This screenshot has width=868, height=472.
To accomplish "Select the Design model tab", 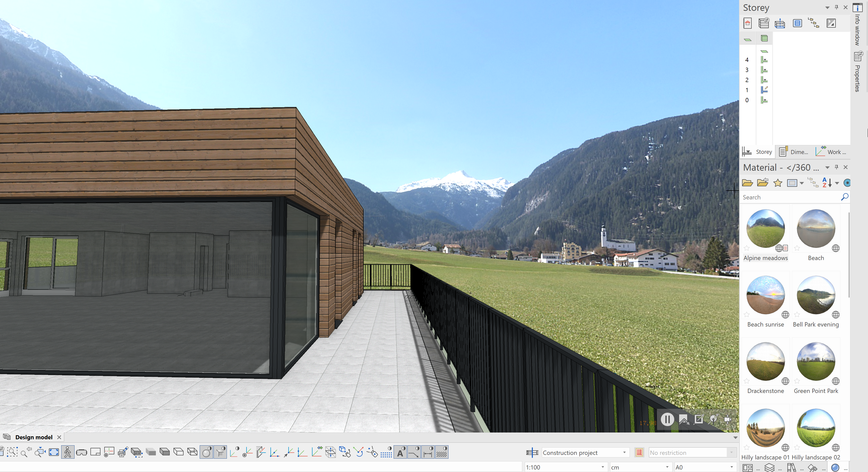I will (x=34, y=437).
